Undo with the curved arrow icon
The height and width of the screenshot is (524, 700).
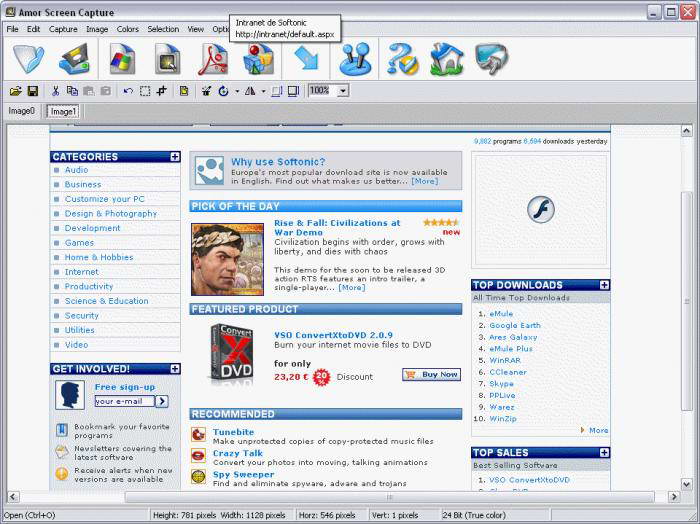point(128,91)
